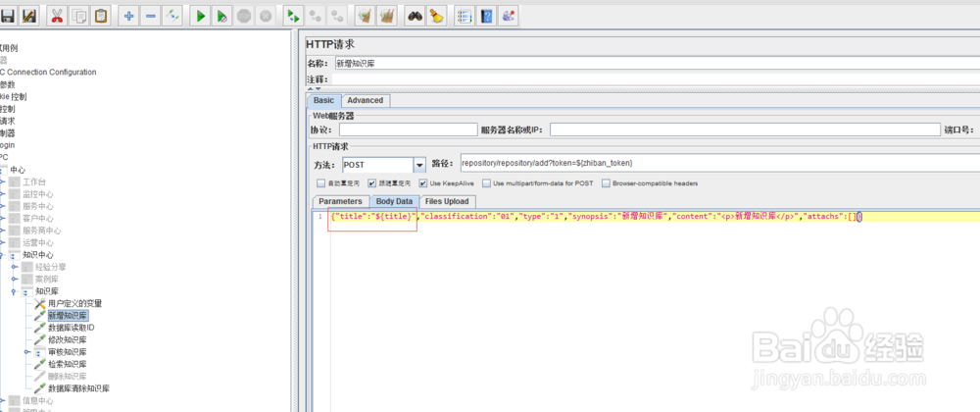The image size is (980, 412).
Task: Uncheck the 跟随重定向 checkbox
Action: (x=372, y=183)
